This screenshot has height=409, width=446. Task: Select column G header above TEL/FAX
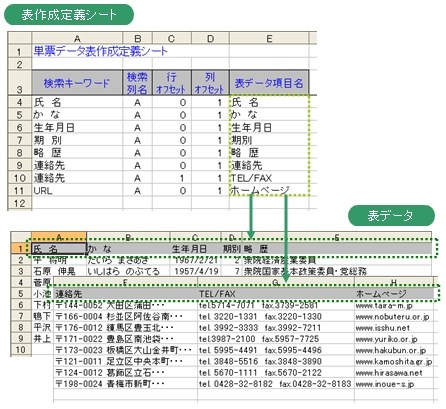coord(276,282)
